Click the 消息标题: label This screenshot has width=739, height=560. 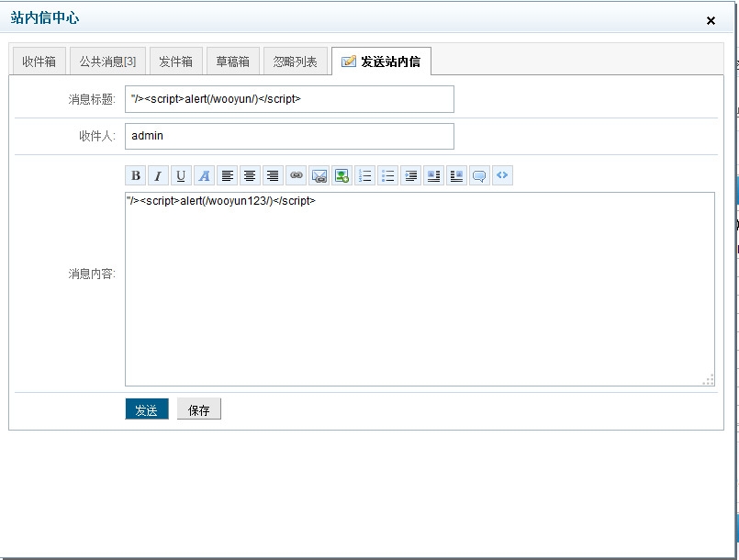tap(92, 99)
